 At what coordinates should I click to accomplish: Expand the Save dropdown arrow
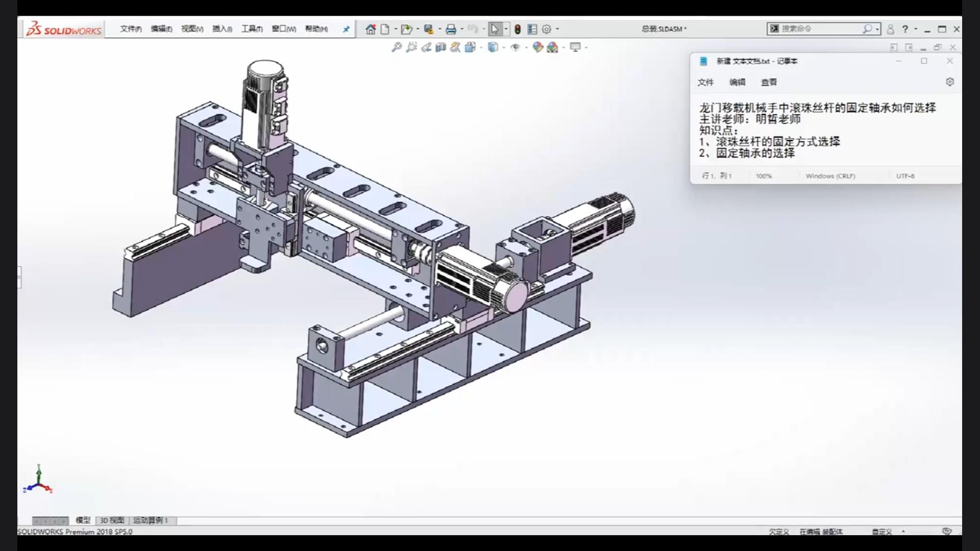point(439,29)
